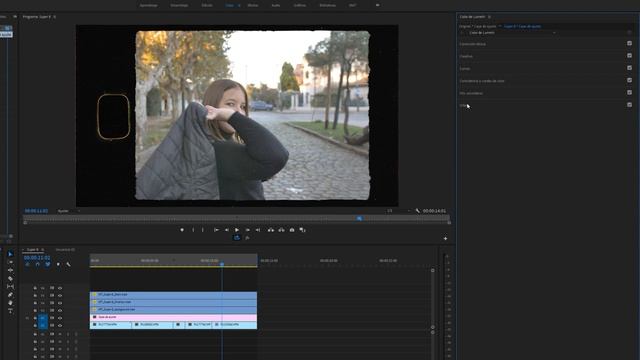The width and height of the screenshot is (640, 360).
Task: Toggle the Vignette section checkbox
Action: (629, 104)
